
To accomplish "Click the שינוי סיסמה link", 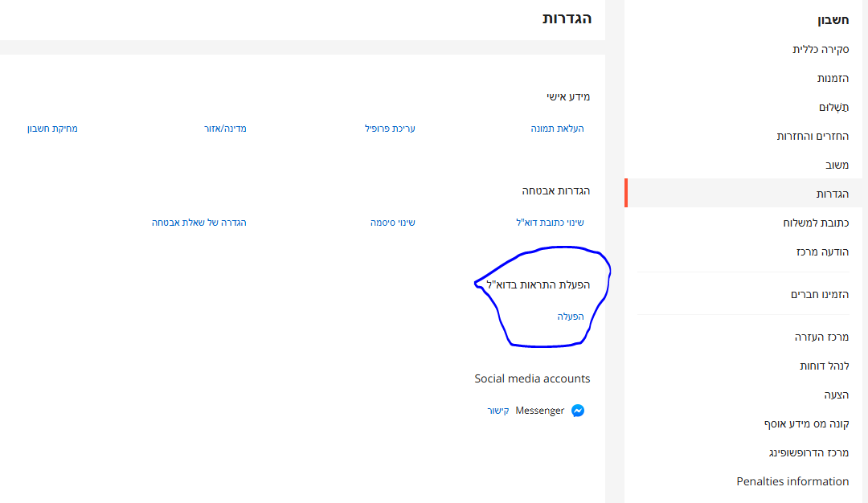I will [x=392, y=223].
